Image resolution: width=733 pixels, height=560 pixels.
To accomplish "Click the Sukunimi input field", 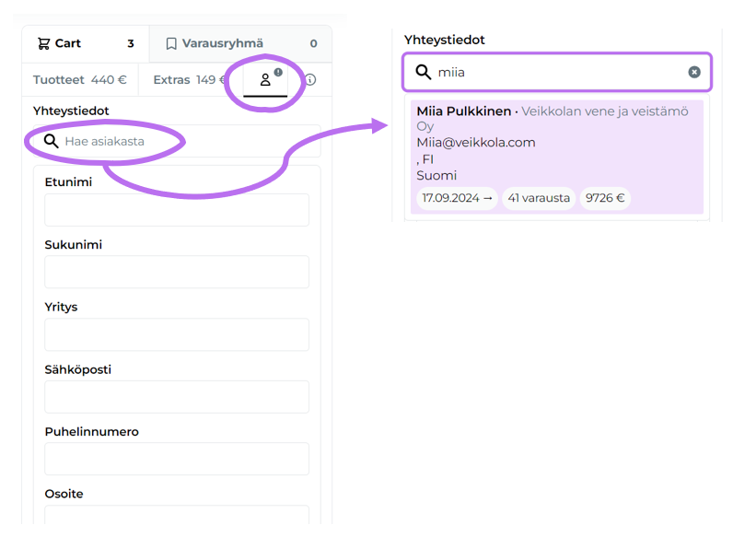I will point(177,272).
